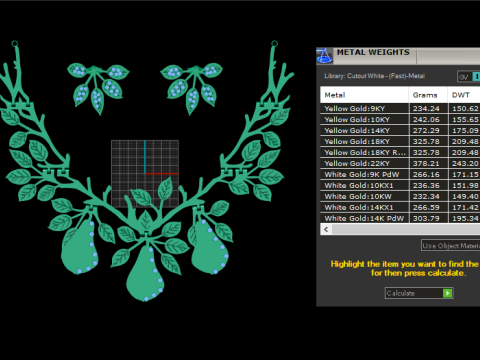Click the 234.24 grams value
Viewport: 480px width, 360px height.
click(426, 108)
